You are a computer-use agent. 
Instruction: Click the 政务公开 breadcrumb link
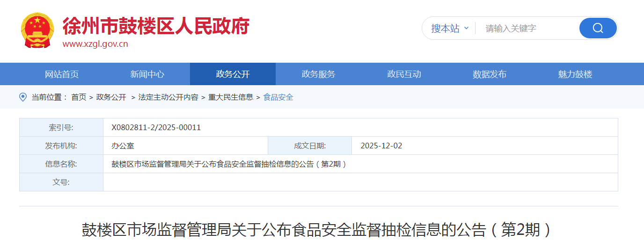pos(111,97)
